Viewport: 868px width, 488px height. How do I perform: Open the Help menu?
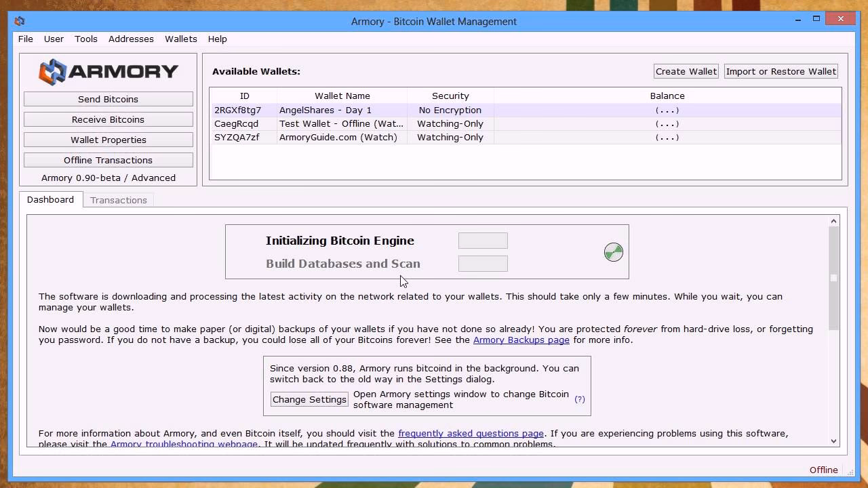tap(217, 39)
